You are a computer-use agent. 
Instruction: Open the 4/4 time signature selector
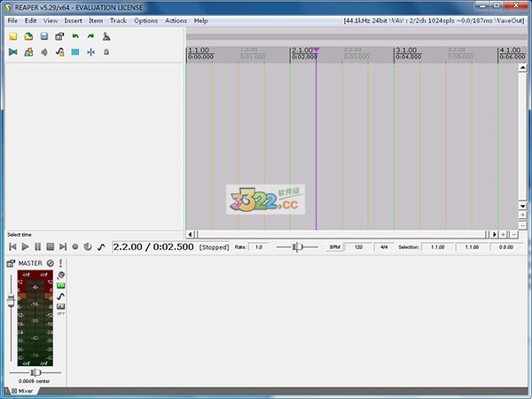[x=385, y=247]
